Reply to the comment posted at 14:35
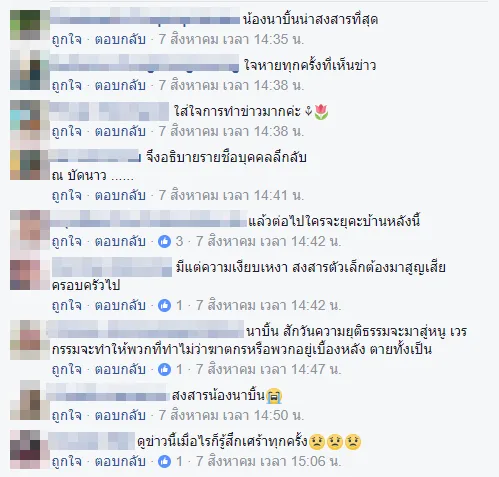Viewport: 499px width, 477px height. coord(120,40)
